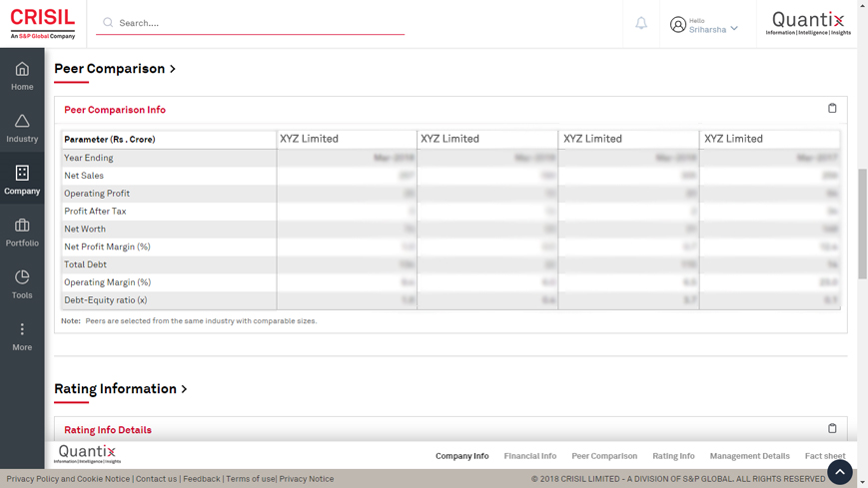Go to Industry in the sidebar

point(22,122)
